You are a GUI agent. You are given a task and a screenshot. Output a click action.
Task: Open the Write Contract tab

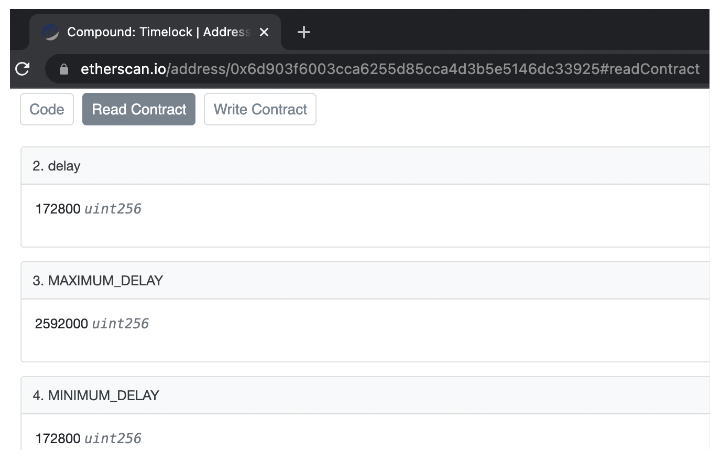tap(260, 109)
